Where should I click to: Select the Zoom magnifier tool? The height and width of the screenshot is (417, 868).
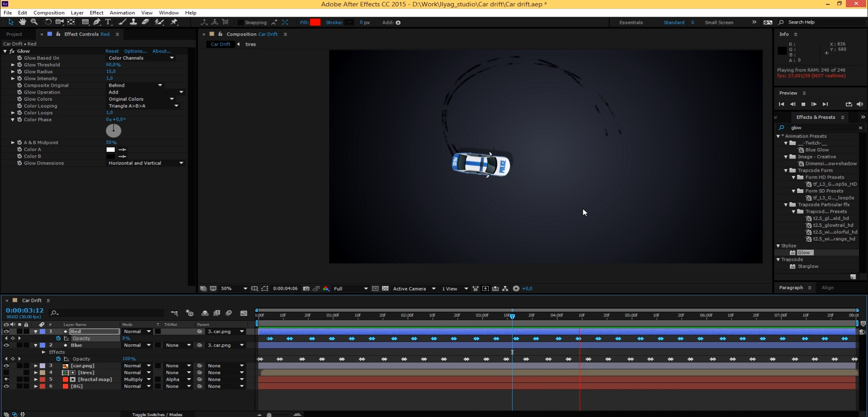tap(34, 22)
